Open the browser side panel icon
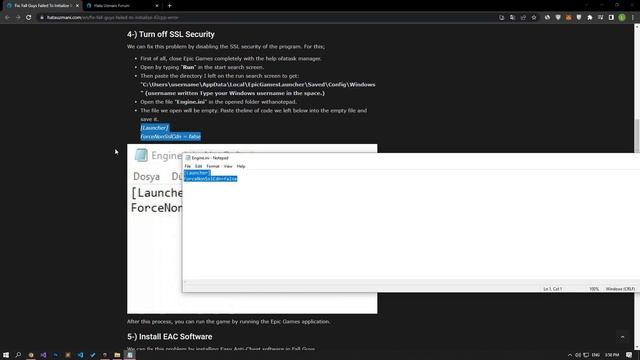640x360 pixels. point(611,18)
